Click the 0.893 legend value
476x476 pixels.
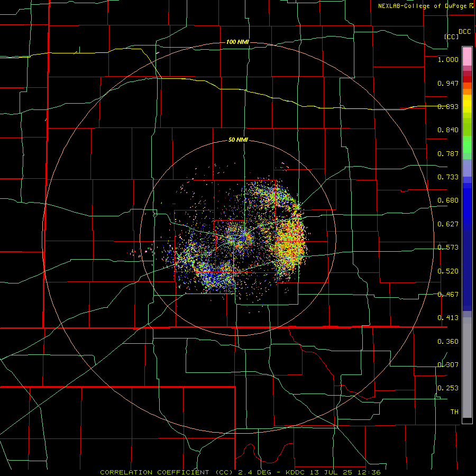pos(448,106)
